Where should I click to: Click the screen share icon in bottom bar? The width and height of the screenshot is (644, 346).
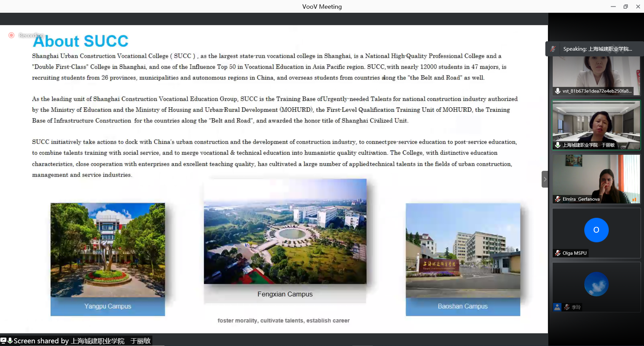click(x=3, y=341)
